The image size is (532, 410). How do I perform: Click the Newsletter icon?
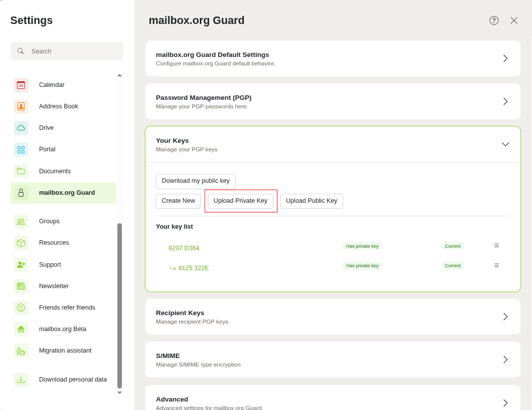[x=21, y=286]
